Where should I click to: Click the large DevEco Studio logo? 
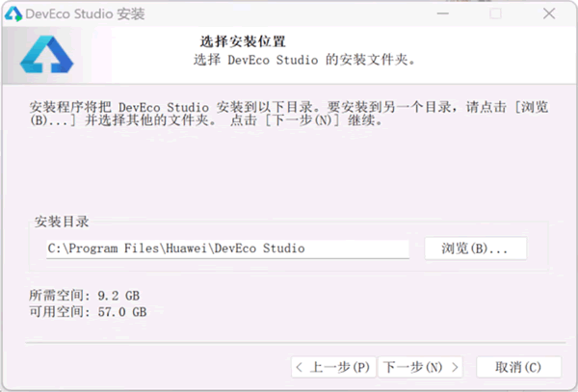(x=46, y=54)
